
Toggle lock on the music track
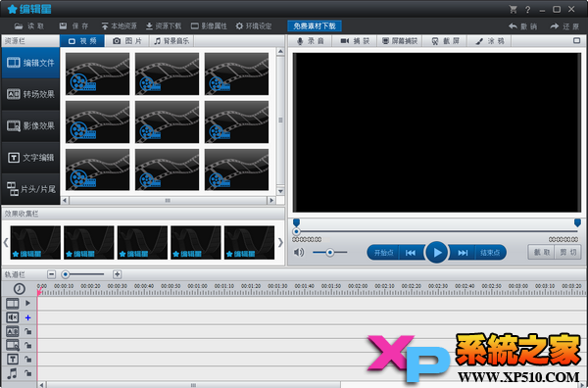coord(27,373)
